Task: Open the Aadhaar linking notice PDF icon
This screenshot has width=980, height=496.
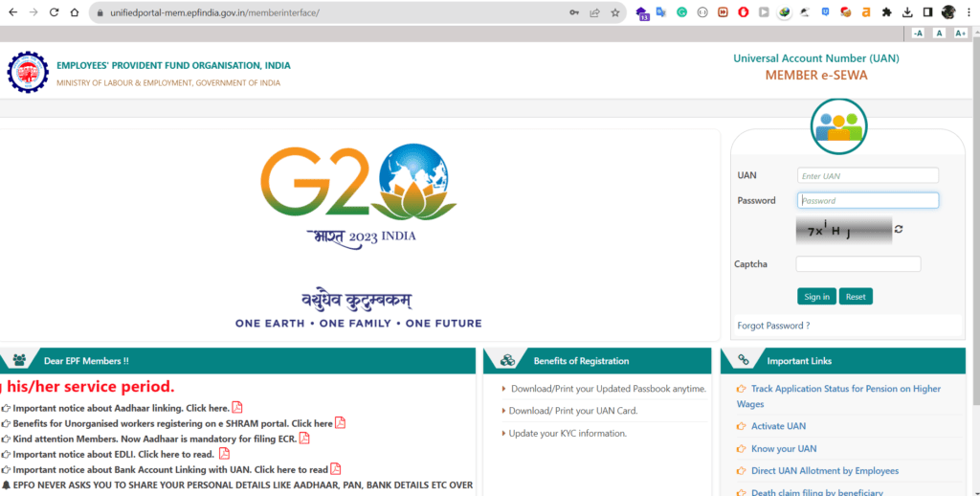Action: (237, 407)
